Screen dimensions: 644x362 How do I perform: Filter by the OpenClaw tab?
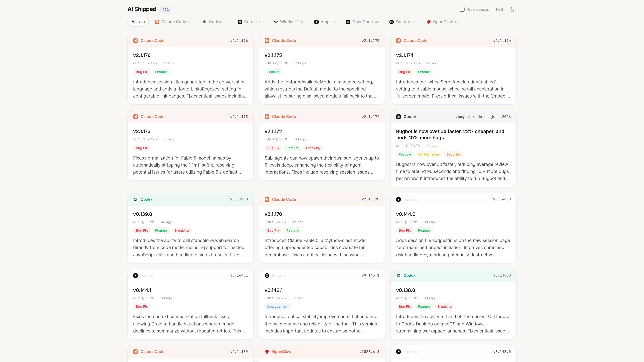pyautogui.click(x=443, y=22)
